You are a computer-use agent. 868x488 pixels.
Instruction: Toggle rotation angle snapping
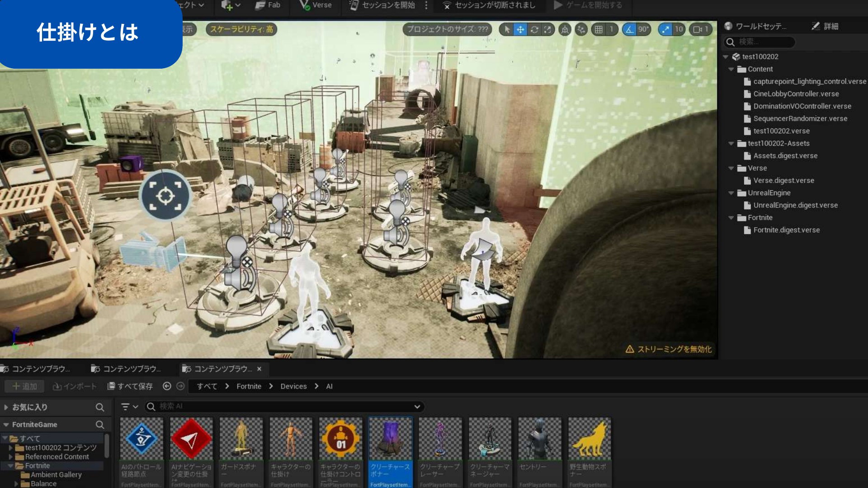(x=629, y=29)
